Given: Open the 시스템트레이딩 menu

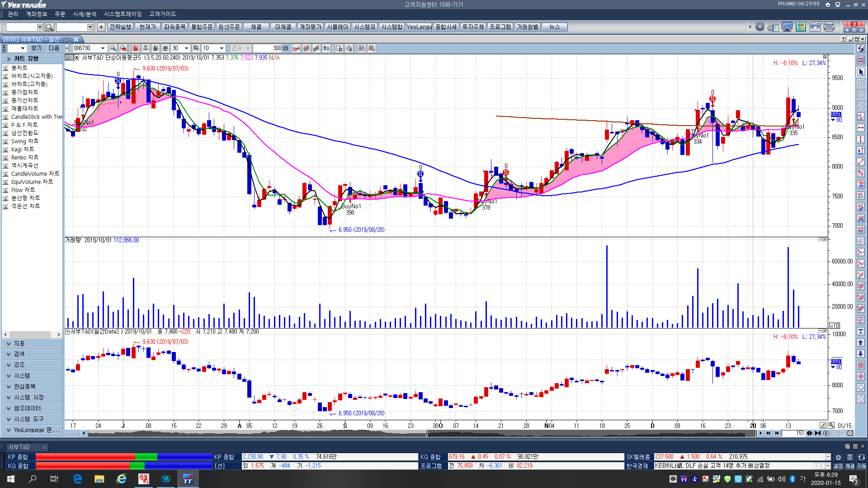Looking at the screenshot, I should click(123, 14).
